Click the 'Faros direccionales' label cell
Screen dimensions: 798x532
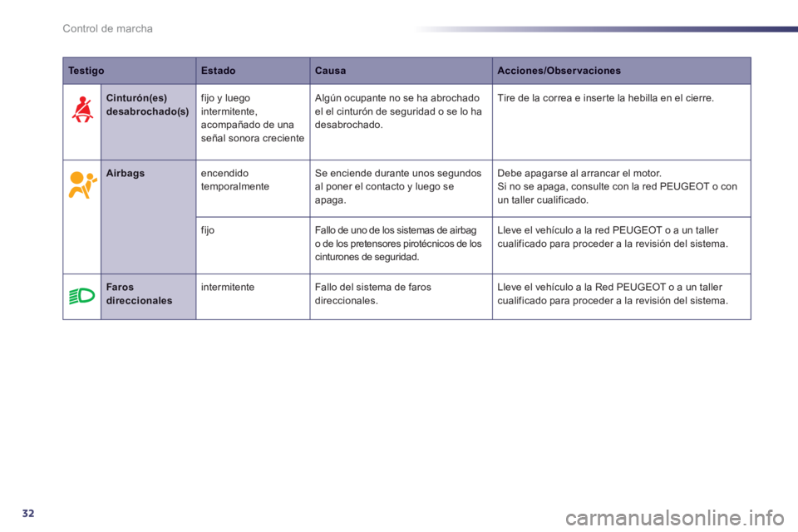(x=148, y=297)
